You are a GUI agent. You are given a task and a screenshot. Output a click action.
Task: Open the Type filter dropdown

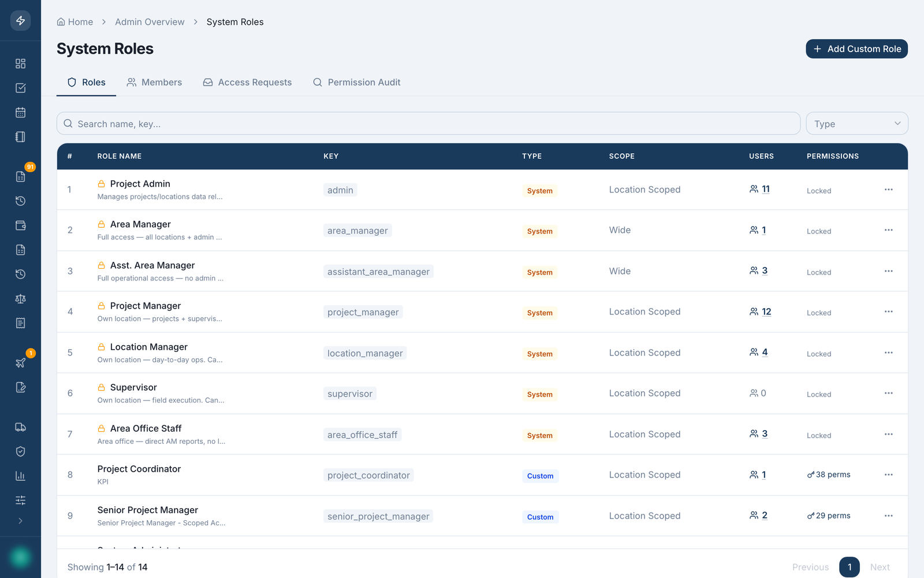click(x=857, y=124)
